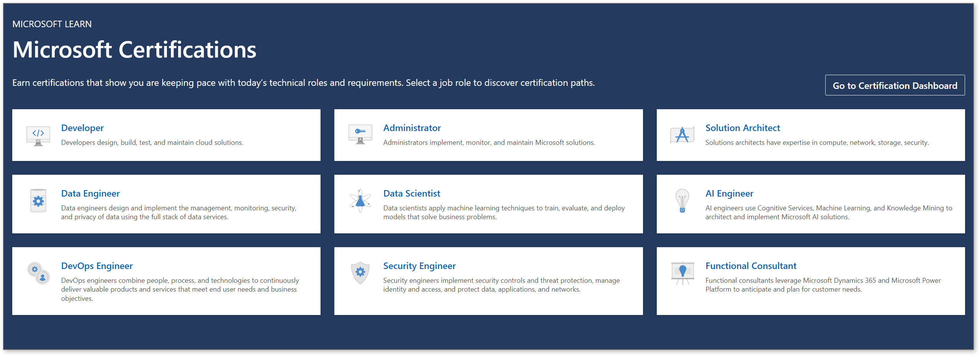980x356 pixels.
Task: Click the Solution Architect compass icon
Action: point(682,135)
